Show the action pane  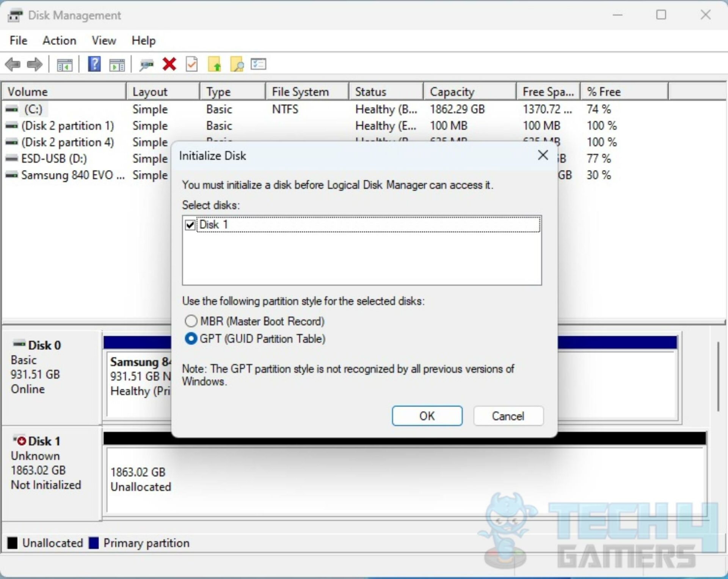[117, 65]
